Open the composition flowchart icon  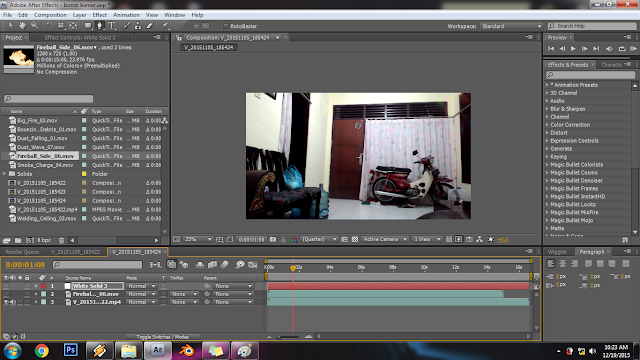[x=480, y=240]
